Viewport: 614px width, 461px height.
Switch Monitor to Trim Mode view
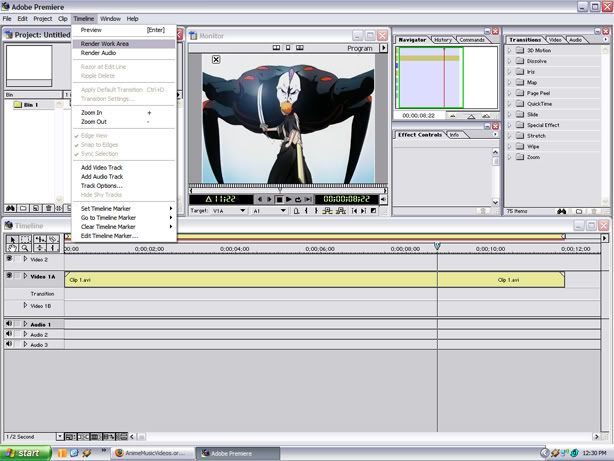[300, 47]
